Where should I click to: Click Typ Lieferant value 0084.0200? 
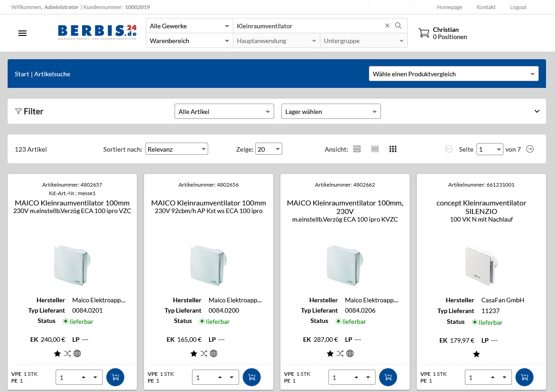(x=224, y=310)
